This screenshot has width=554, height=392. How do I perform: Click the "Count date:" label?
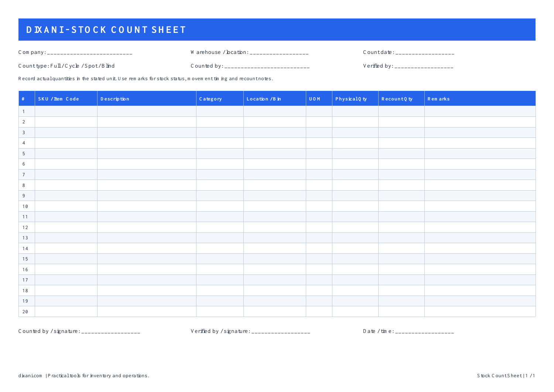coord(379,52)
